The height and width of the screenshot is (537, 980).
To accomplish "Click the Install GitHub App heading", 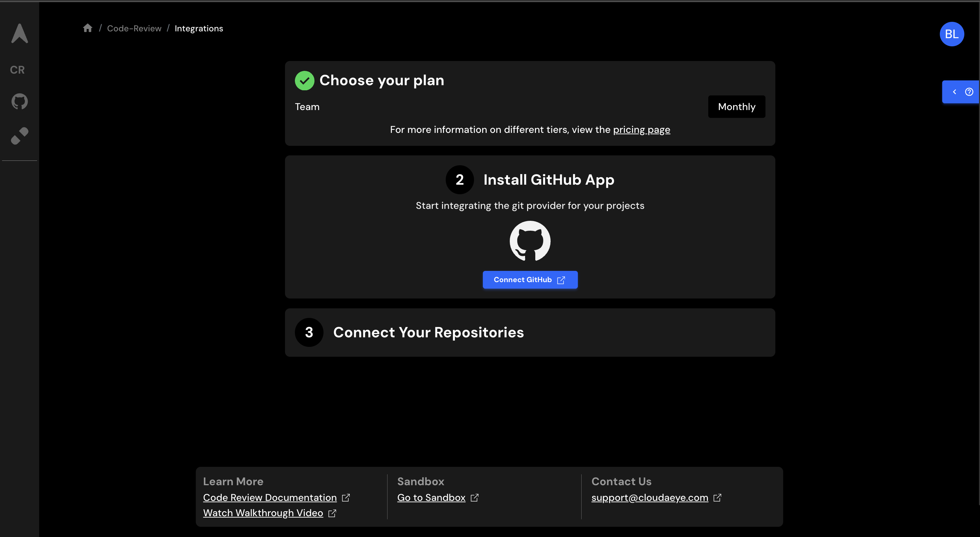I will click(x=549, y=180).
